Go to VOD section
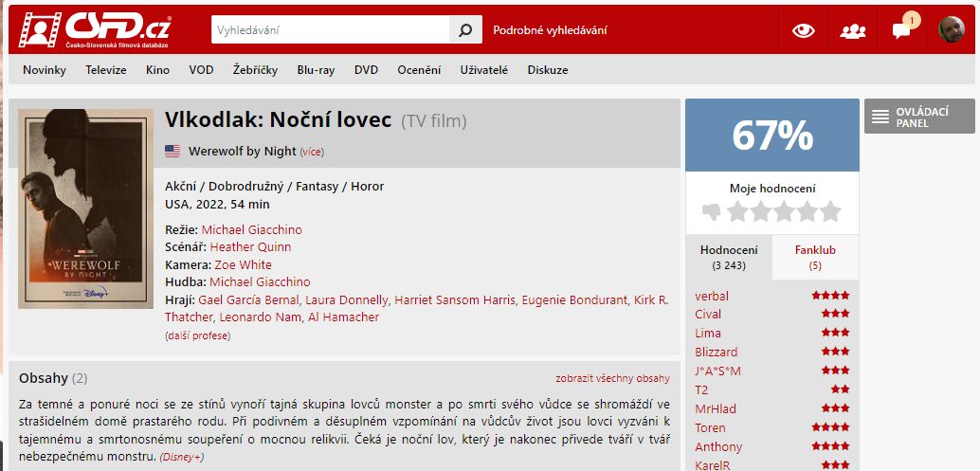 pyautogui.click(x=201, y=70)
